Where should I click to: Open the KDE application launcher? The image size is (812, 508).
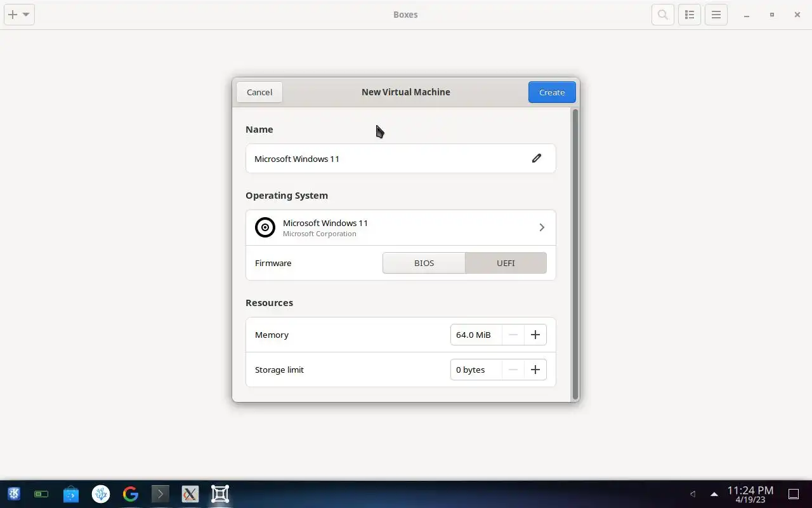(14, 494)
